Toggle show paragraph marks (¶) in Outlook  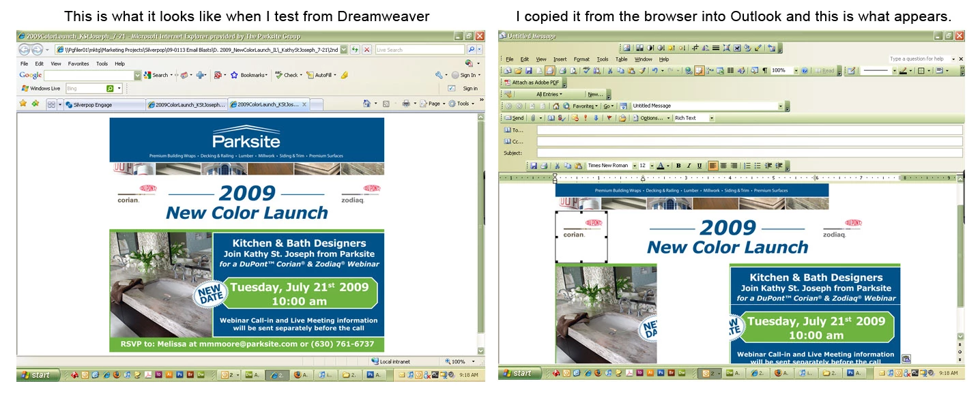pyautogui.click(x=764, y=70)
